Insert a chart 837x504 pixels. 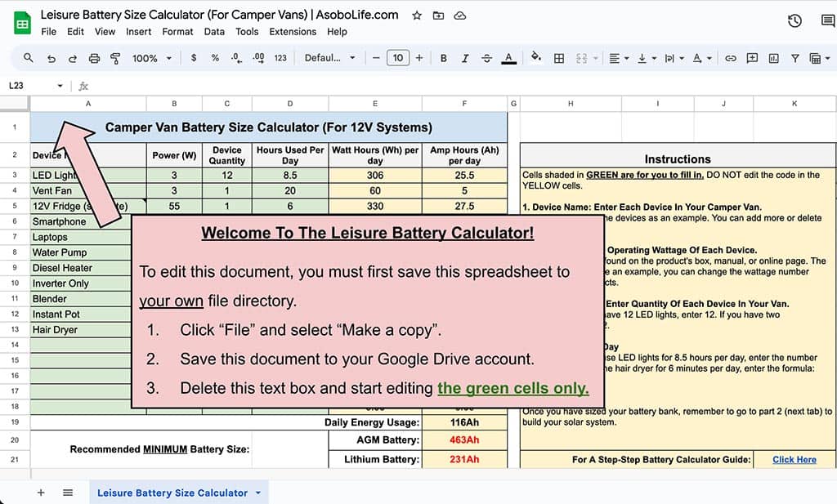click(x=773, y=58)
